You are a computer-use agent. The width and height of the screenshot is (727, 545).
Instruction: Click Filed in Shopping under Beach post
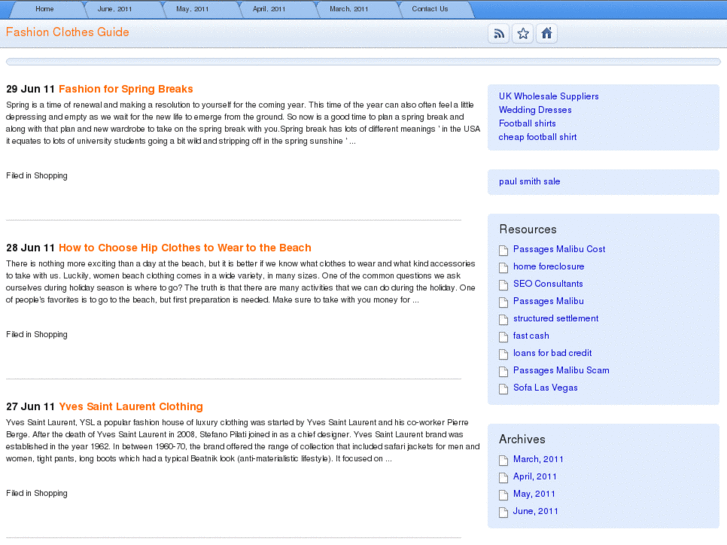point(37,334)
